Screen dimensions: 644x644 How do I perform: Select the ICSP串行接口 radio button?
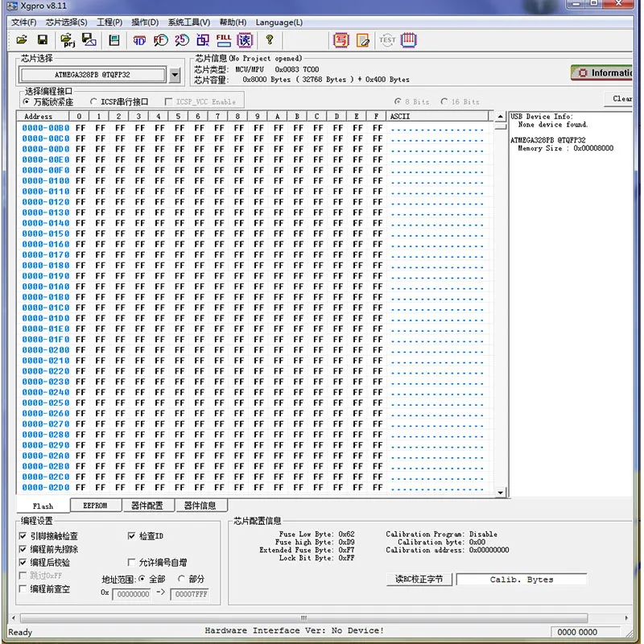pos(94,102)
